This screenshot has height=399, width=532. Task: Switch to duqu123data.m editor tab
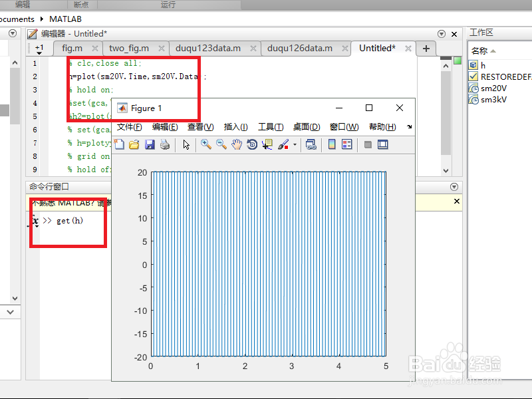(208, 48)
